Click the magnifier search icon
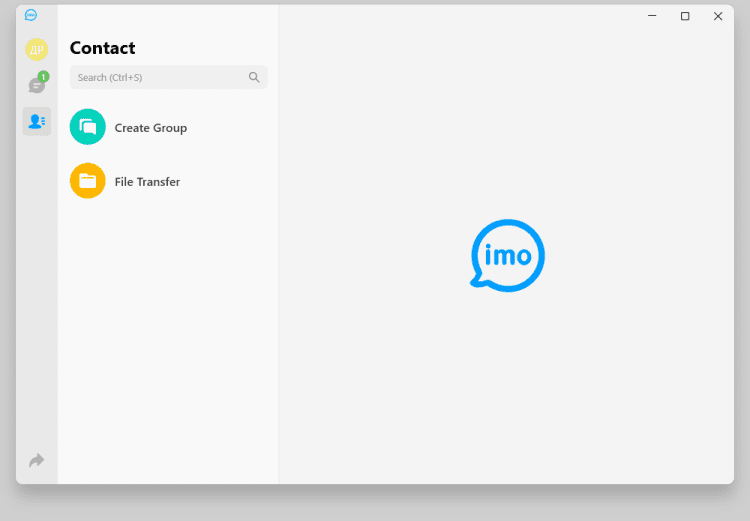This screenshot has height=521, width=750. pos(254,77)
